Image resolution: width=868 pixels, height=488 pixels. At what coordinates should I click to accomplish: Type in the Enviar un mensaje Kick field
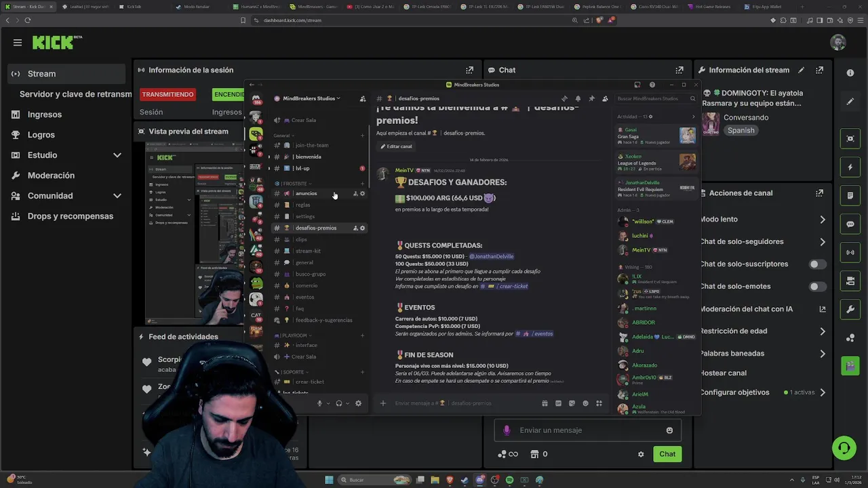pos(587,430)
